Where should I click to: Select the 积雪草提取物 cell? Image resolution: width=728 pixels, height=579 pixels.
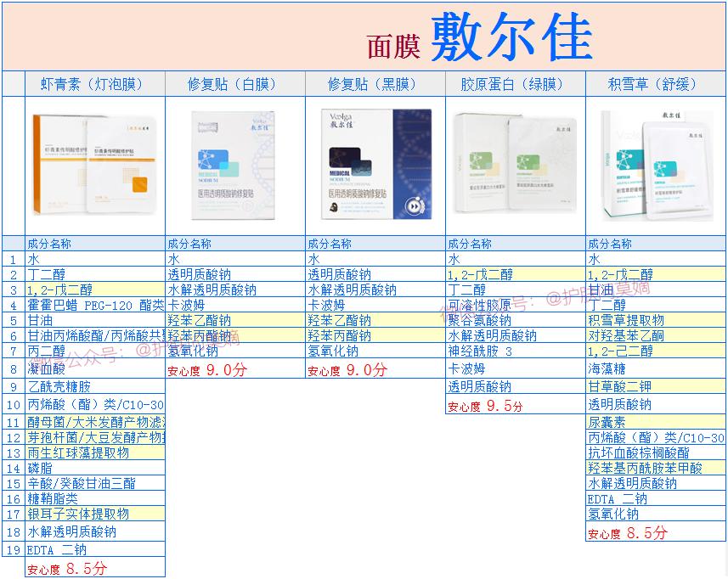(x=656, y=320)
